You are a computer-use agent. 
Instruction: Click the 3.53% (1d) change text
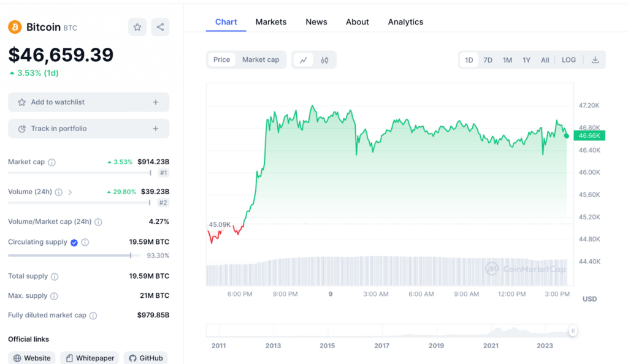[34, 73]
